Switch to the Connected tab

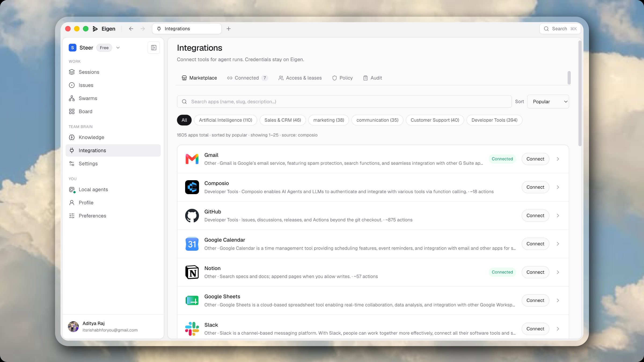click(x=247, y=78)
